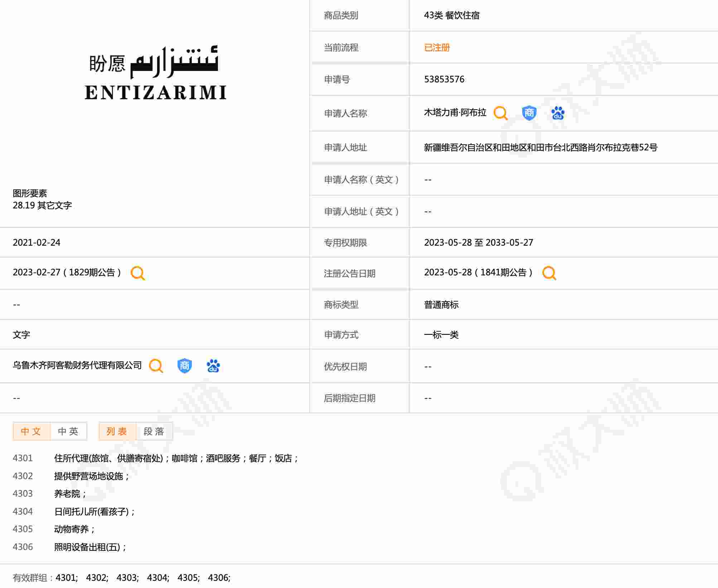Image resolution: width=718 pixels, height=588 pixels.
Task: Click search icon next to 1829期公告
Action: pos(138,273)
